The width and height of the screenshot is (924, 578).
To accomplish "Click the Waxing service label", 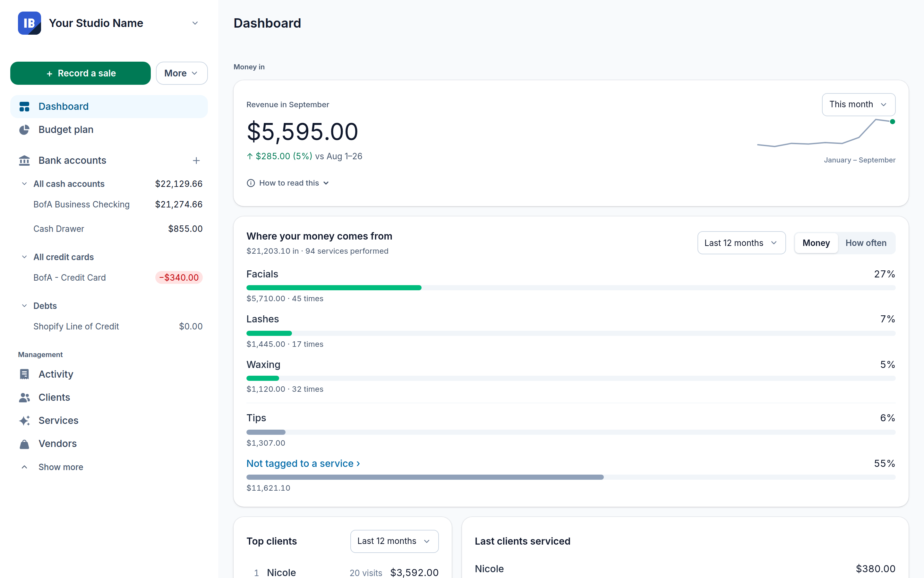I will (x=263, y=365).
